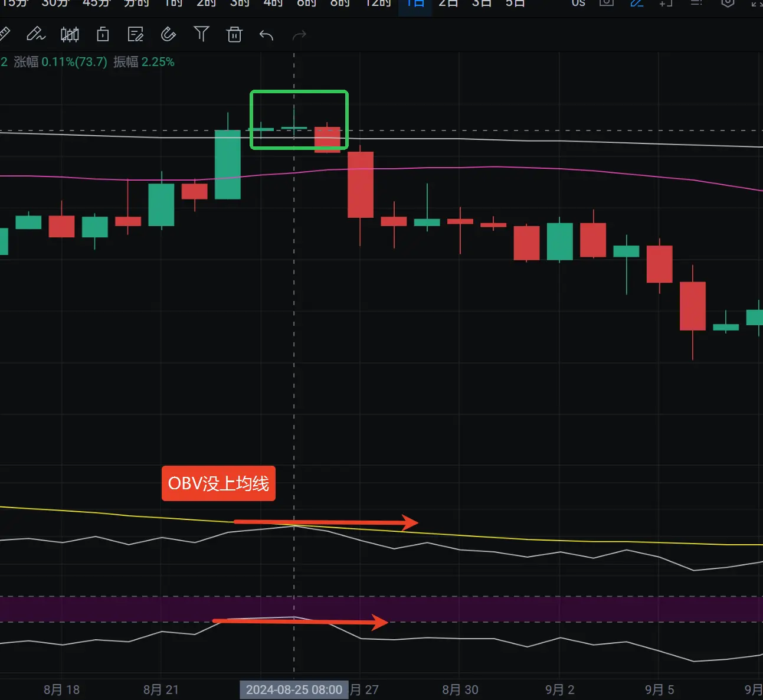Open the filter funnel tool
Screen dimensions: 763x700
pyautogui.click(x=202, y=34)
